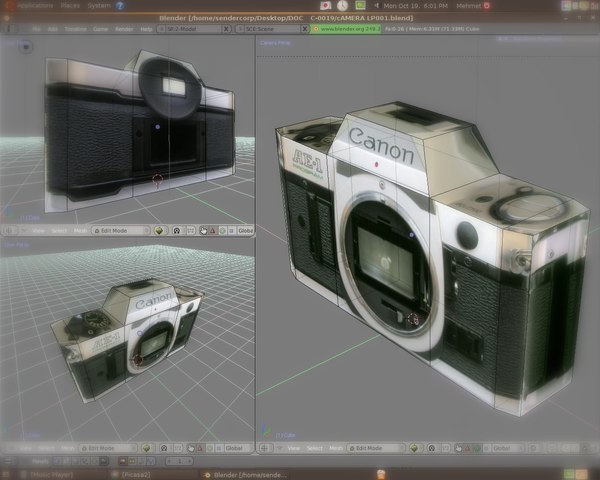Toggle manipulator hand icon in top-left viewport
The image size is (600, 480).
tap(203, 230)
